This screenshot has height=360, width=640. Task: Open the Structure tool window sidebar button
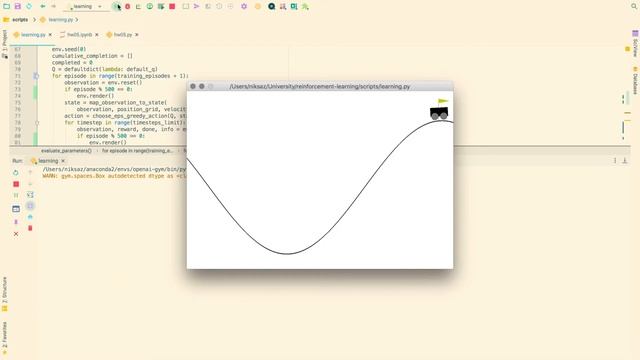coord(5,294)
